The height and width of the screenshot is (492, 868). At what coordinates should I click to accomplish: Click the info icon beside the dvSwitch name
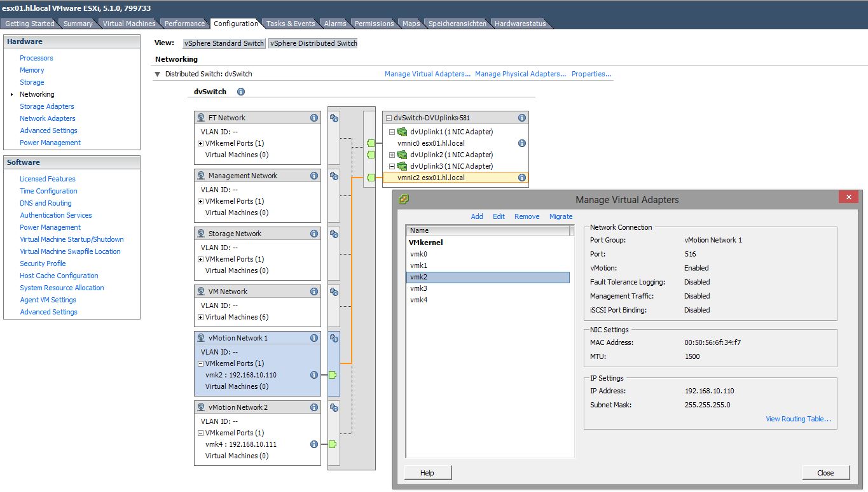(240, 91)
